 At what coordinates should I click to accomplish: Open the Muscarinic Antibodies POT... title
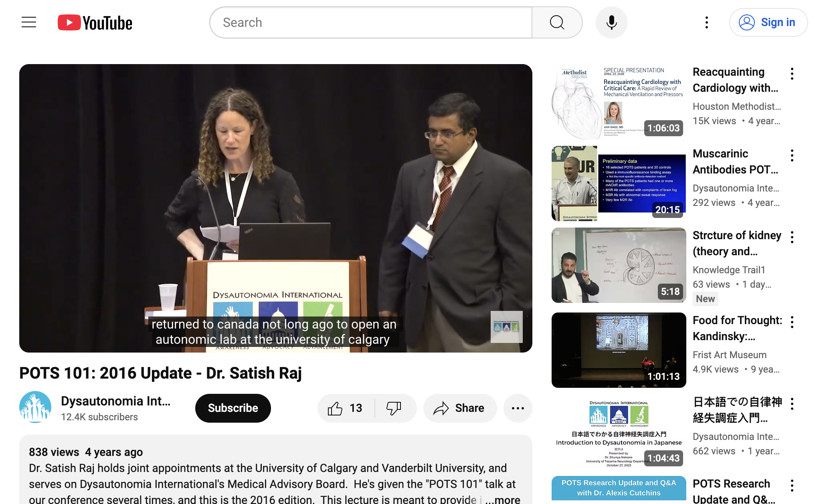click(x=736, y=161)
